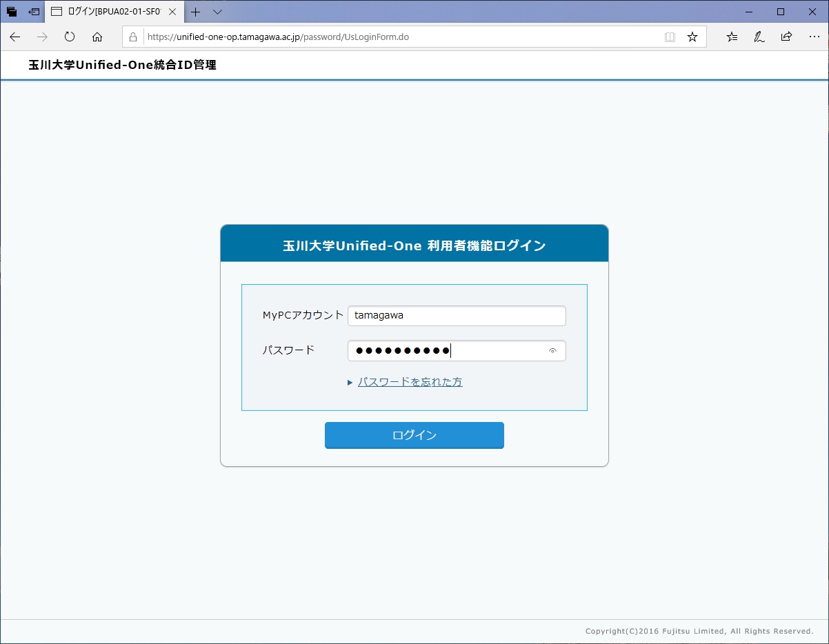This screenshot has width=829, height=644.
Task: Close the browser window
Action: pos(812,12)
